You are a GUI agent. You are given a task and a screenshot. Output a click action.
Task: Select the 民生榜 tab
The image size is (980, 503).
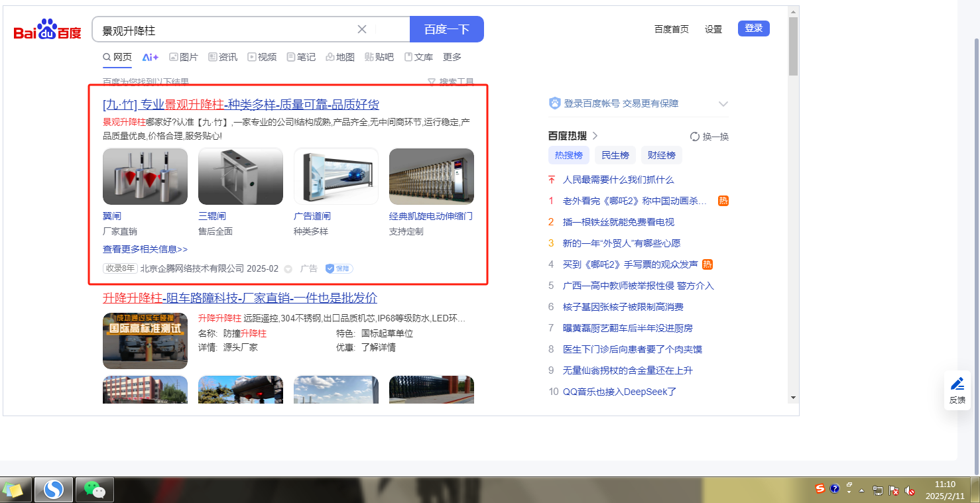tap(615, 155)
